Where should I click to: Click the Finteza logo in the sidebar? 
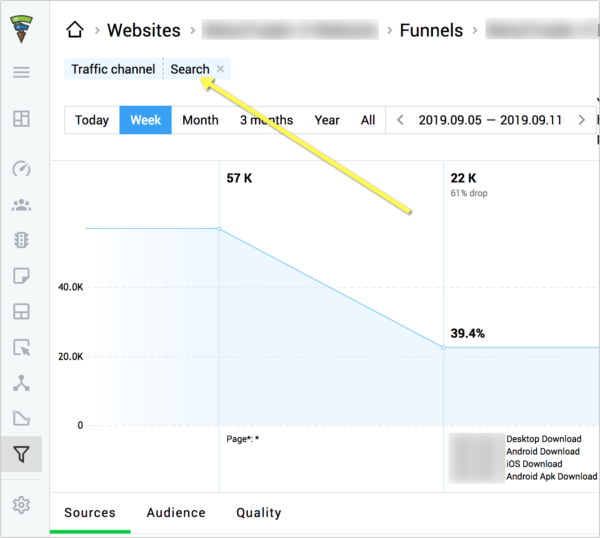pos(21,29)
